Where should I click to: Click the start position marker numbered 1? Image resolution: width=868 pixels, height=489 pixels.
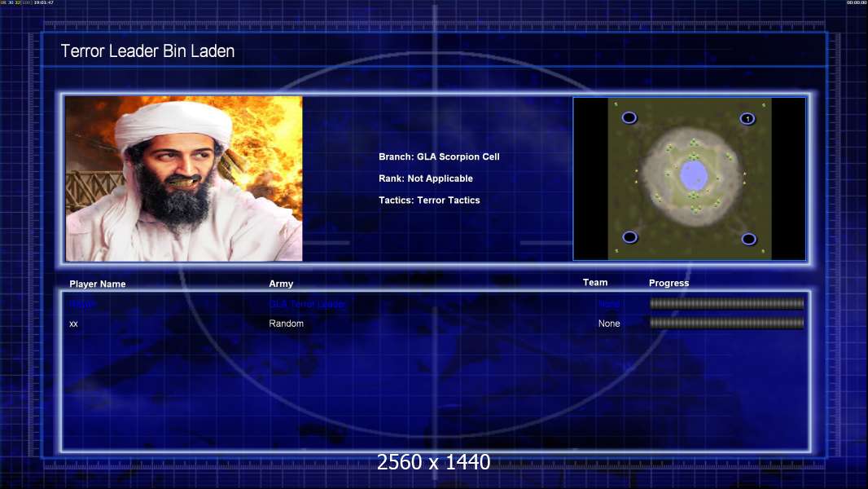(x=747, y=118)
